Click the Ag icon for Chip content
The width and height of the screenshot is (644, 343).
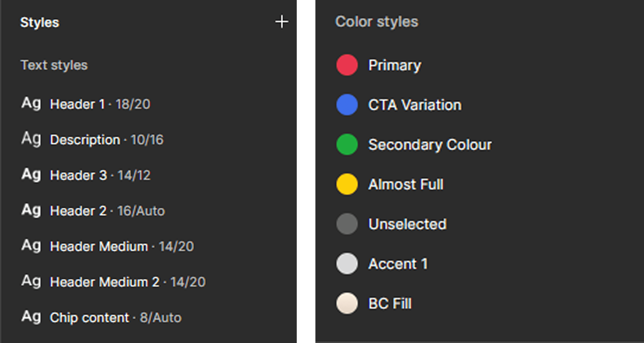click(x=31, y=317)
